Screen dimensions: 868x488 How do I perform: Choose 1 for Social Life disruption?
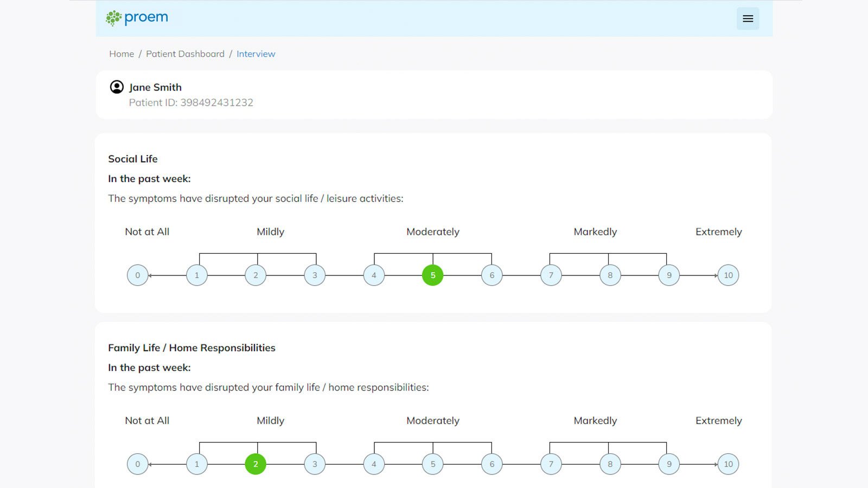coord(197,275)
